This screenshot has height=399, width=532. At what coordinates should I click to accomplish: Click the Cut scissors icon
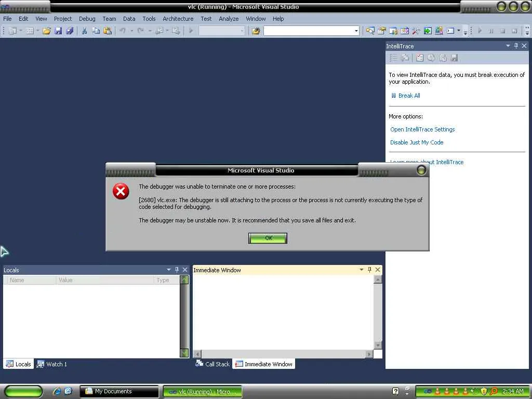[x=85, y=31]
